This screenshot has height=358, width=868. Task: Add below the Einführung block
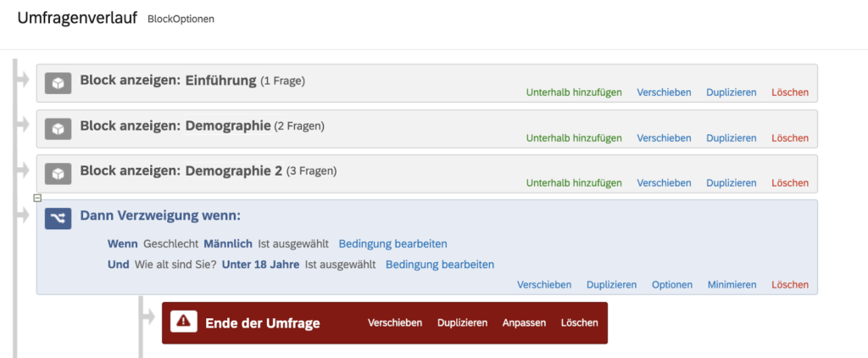click(x=574, y=92)
